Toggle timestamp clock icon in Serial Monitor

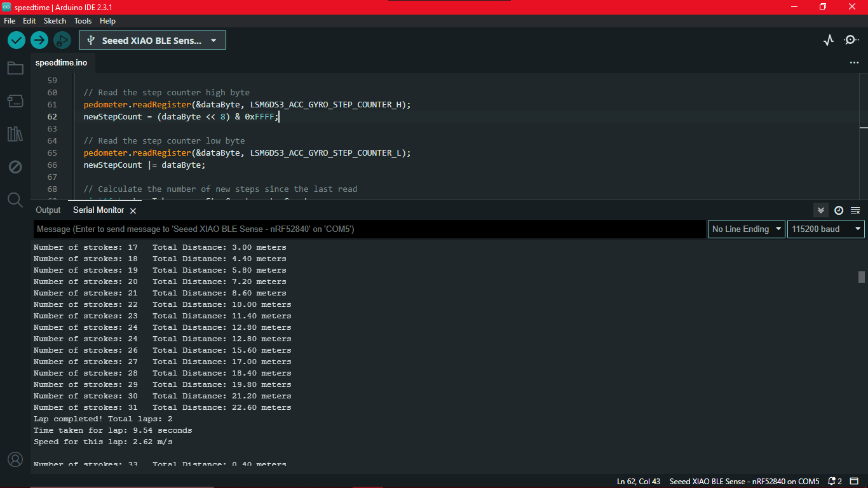(839, 210)
